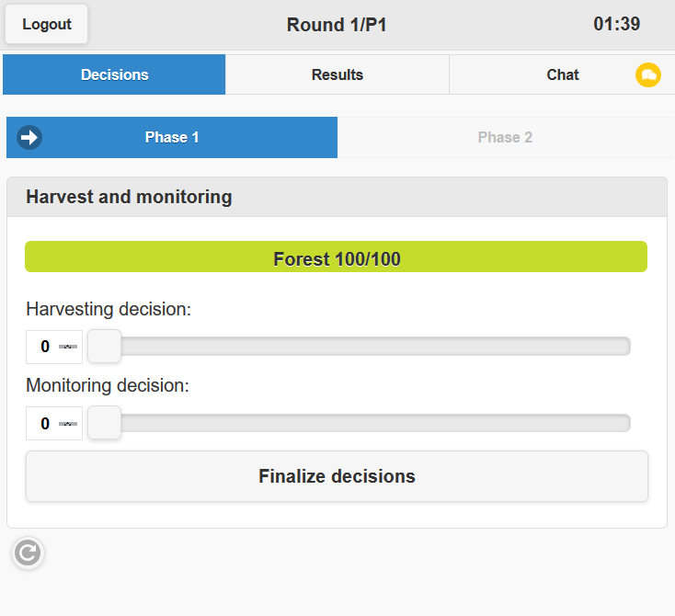Focus the Monitoring decision number field
The height and width of the screenshot is (616, 675).
(44, 423)
